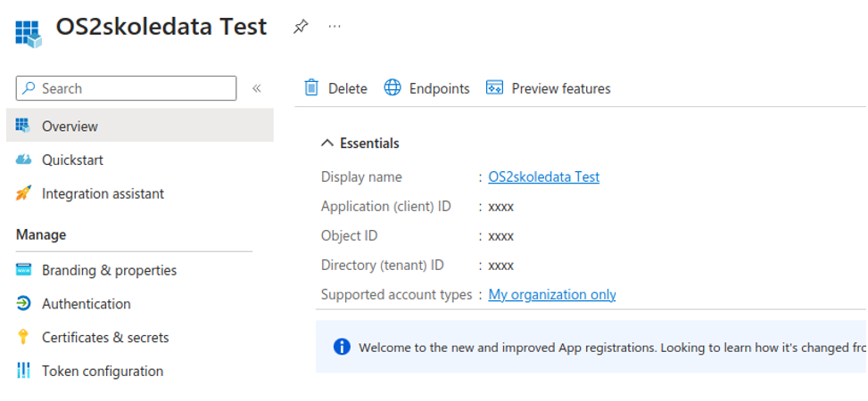The height and width of the screenshot is (401, 868).
Task: Open the OS2skoledata Test display name link
Action: [543, 177]
